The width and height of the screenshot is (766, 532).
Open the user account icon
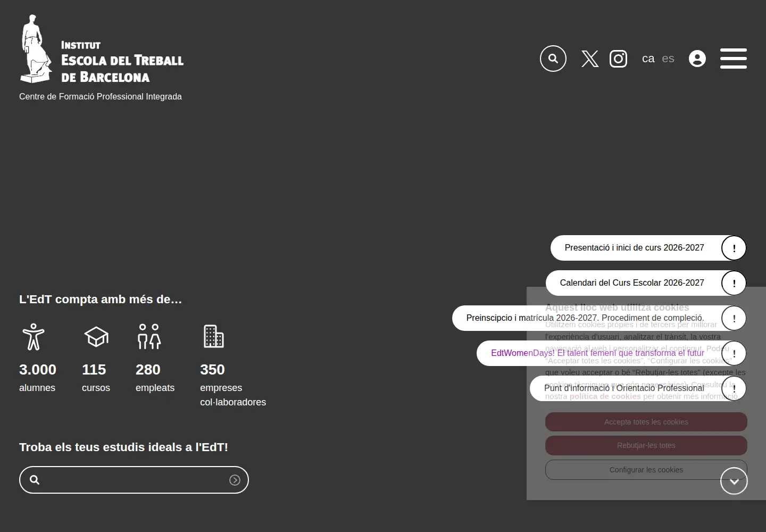[x=697, y=59]
